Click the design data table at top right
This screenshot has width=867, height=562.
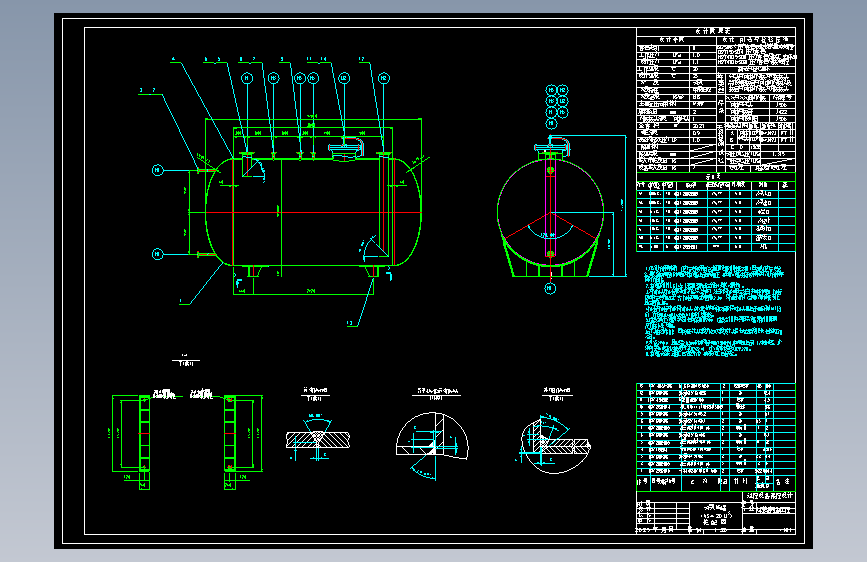pyautogui.click(x=715, y=100)
